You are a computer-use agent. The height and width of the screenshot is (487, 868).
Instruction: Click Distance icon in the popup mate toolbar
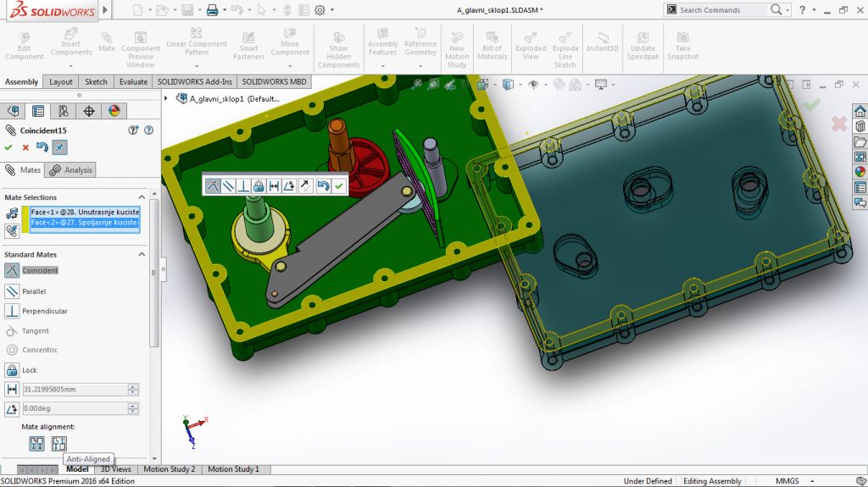coord(274,186)
